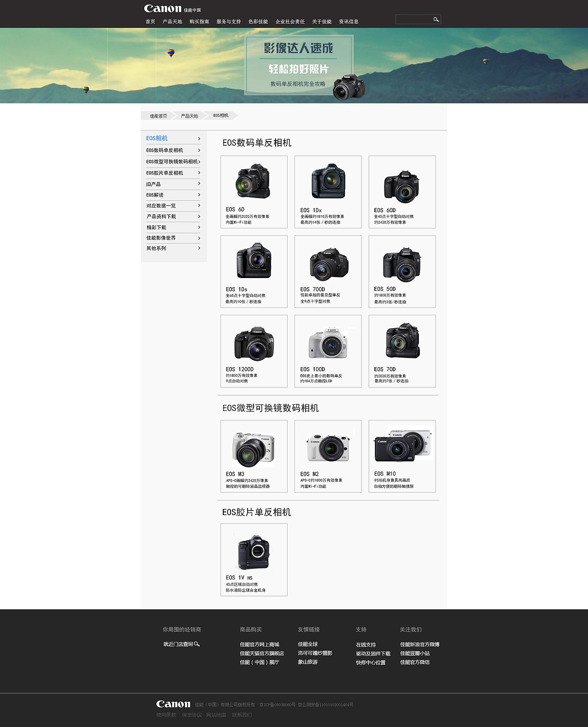
Task: Click 保密协议 at page bottom
Action: tap(192, 715)
